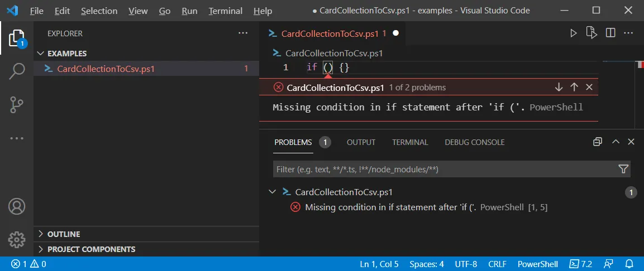Open the Run menu

189,11
